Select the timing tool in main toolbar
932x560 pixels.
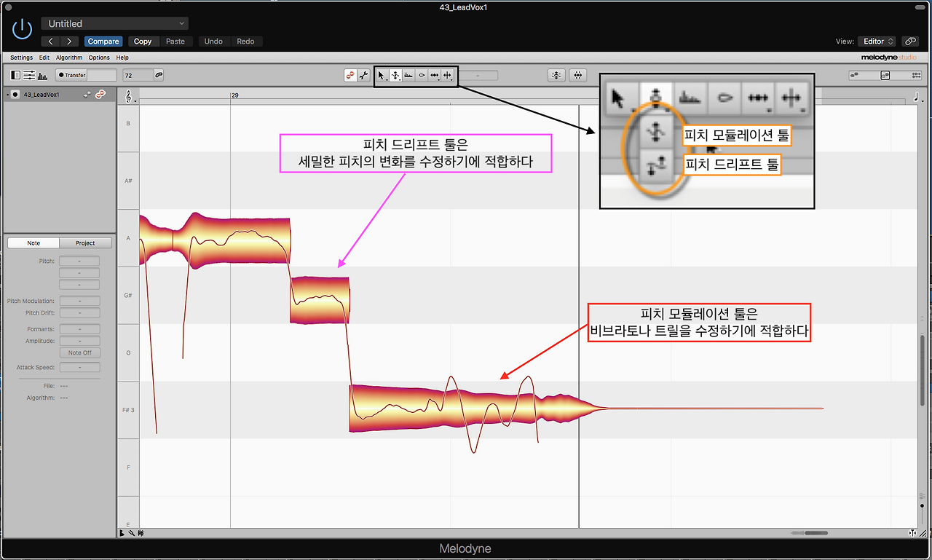click(435, 75)
